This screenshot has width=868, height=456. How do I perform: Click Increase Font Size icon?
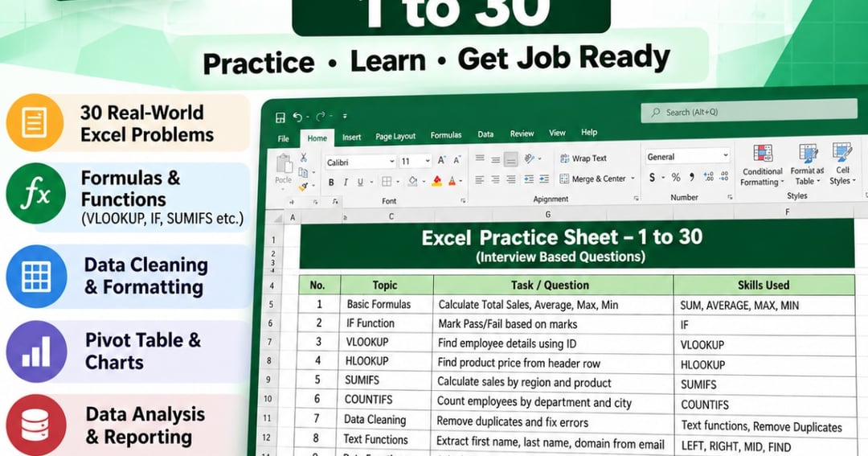tap(442, 161)
